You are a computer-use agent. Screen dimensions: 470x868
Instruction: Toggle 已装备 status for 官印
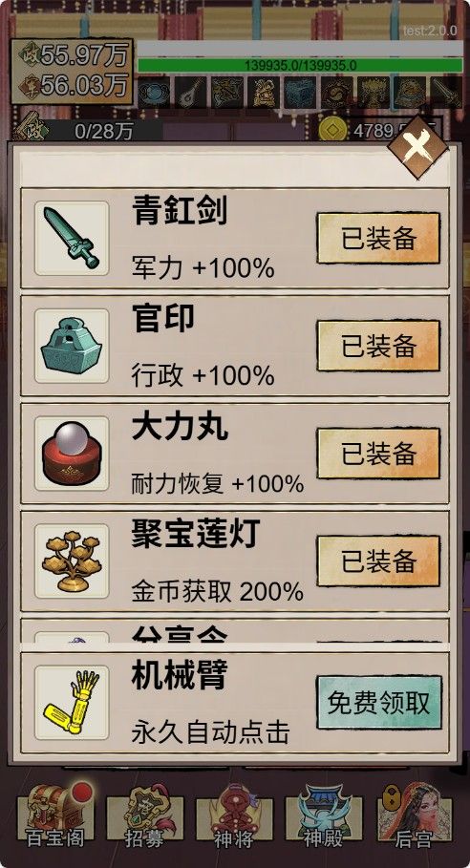[x=378, y=346]
